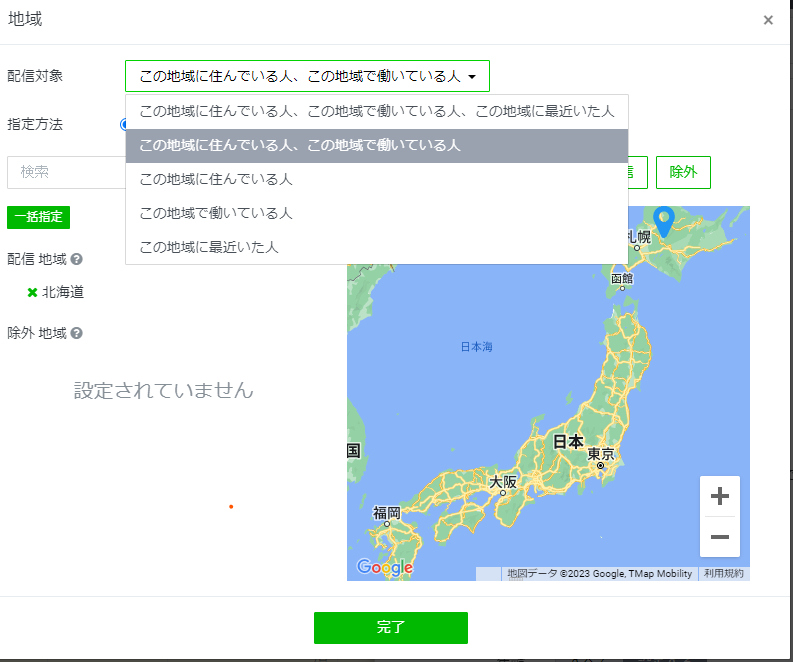Collapse the 配信対象 dropdown arrow
Screen dimensions: 793x662
tap(472, 77)
